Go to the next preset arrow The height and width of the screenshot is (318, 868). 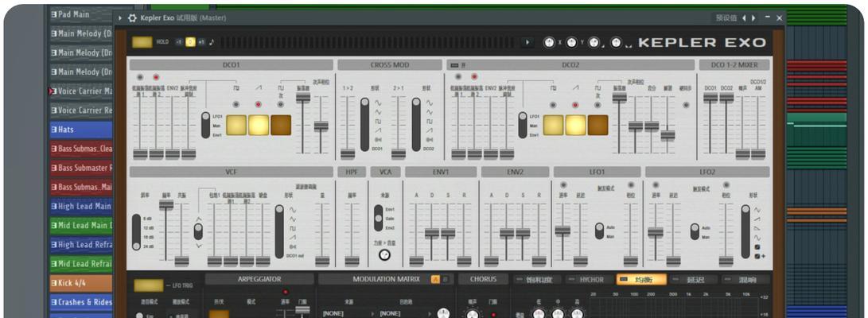coord(753,17)
